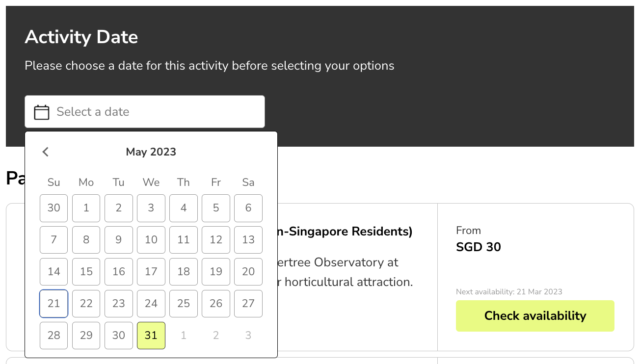Select April 30 in first row
Image resolution: width=640 pixels, height=364 pixels.
(54, 208)
